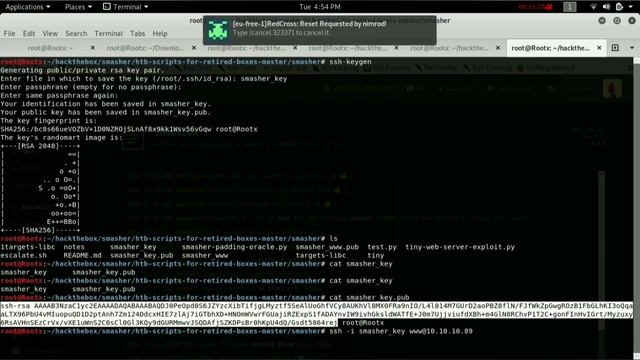Open the Help menu
640x360 pixels.
(160, 33)
